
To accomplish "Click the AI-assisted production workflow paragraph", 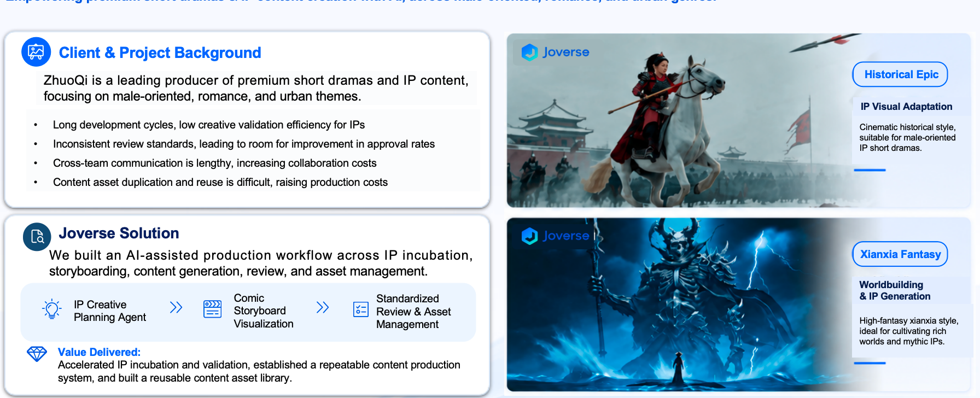I will click(261, 263).
